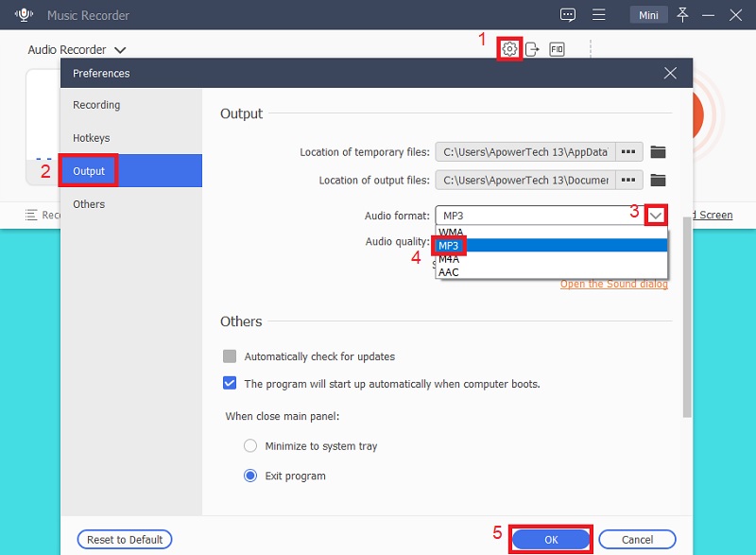Image resolution: width=756 pixels, height=555 pixels.
Task: Browse for temporary files location with ellipsis
Action: point(628,152)
